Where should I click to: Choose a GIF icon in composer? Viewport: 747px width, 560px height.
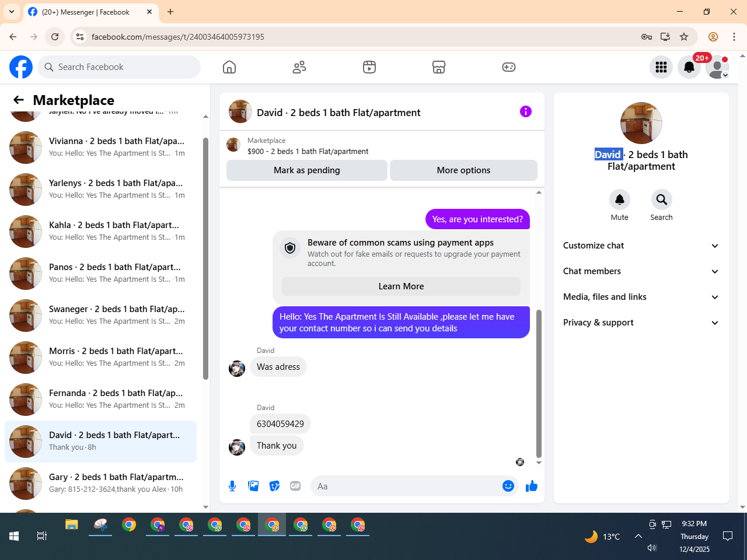pos(295,486)
